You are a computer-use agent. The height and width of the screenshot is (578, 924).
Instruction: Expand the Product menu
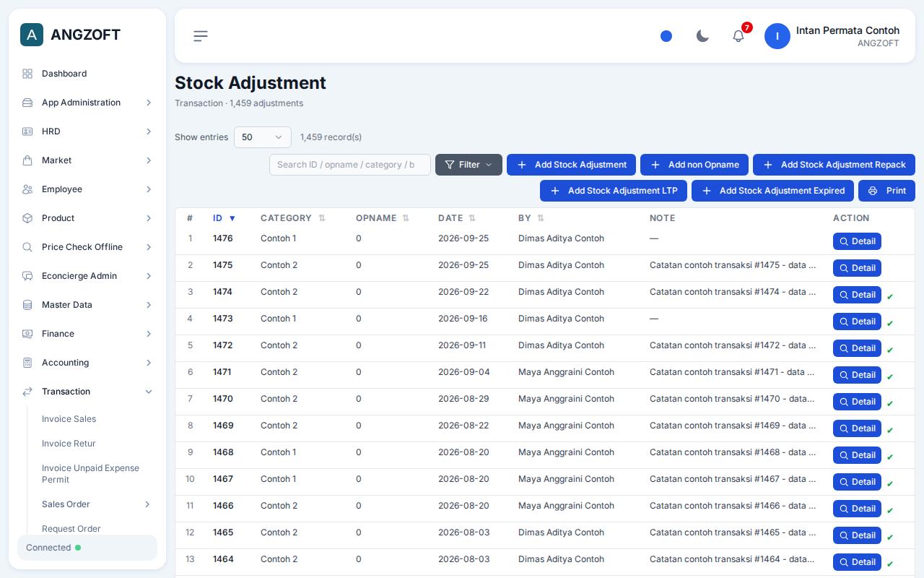[x=87, y=218]
